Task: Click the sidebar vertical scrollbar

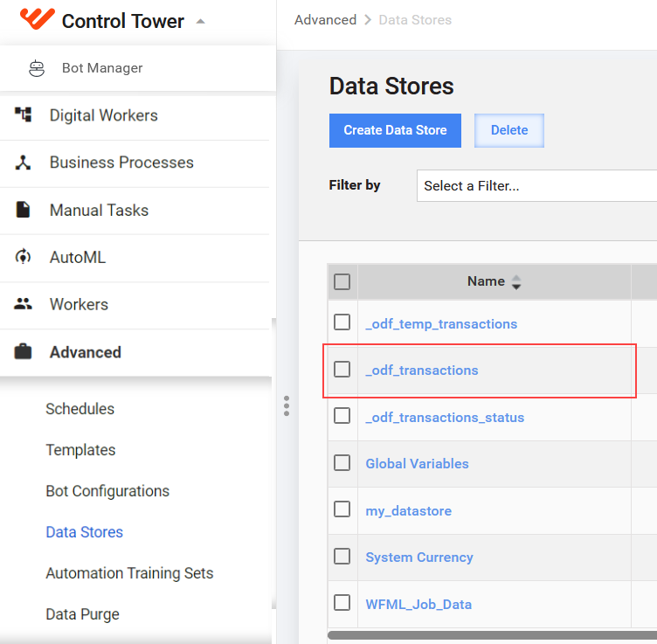Action: [274, 463]
